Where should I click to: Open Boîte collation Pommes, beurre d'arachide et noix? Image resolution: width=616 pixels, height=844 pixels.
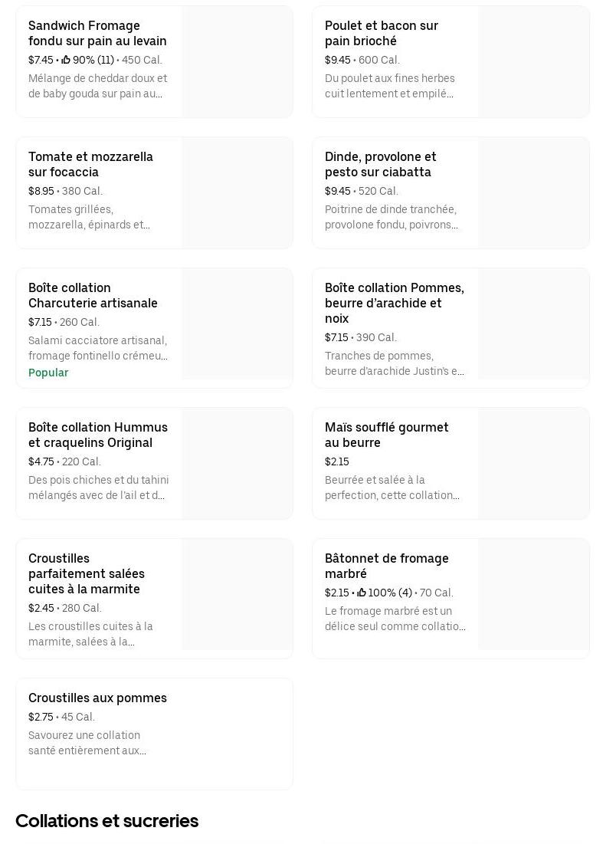tap(394, 303)
